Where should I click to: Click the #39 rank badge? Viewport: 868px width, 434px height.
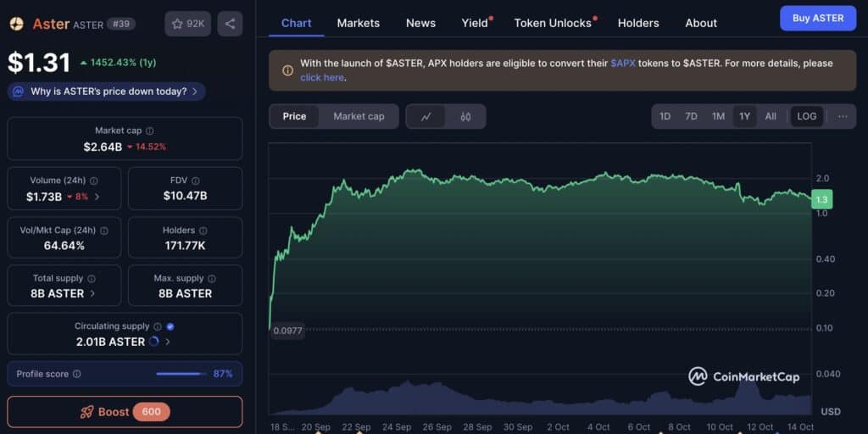click(x=120, y=24)
